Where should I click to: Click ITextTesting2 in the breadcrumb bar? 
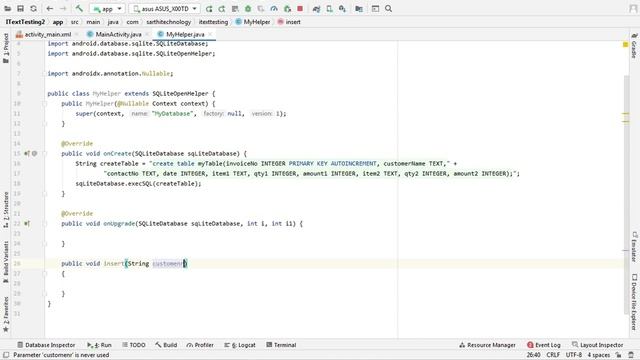(x=25, y=22)
